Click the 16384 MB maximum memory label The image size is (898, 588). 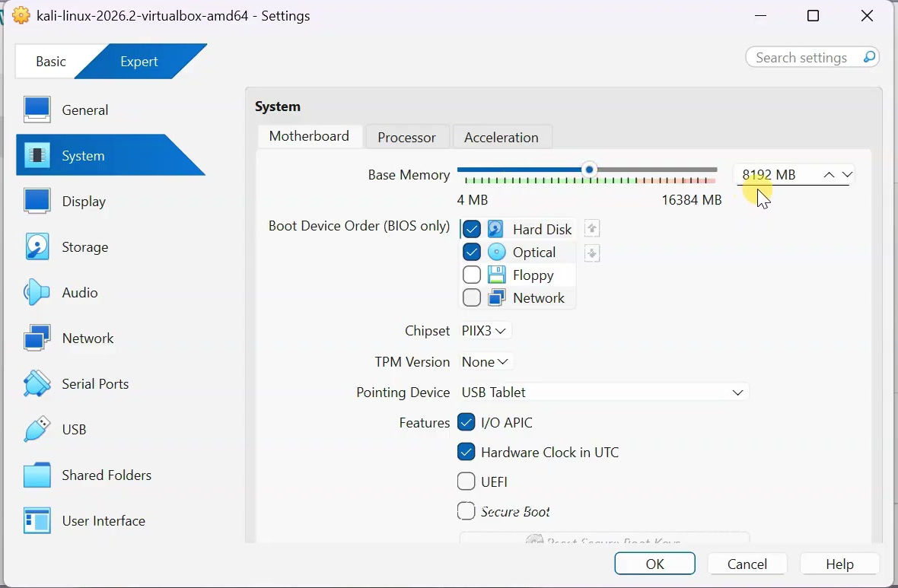(691, 200)
